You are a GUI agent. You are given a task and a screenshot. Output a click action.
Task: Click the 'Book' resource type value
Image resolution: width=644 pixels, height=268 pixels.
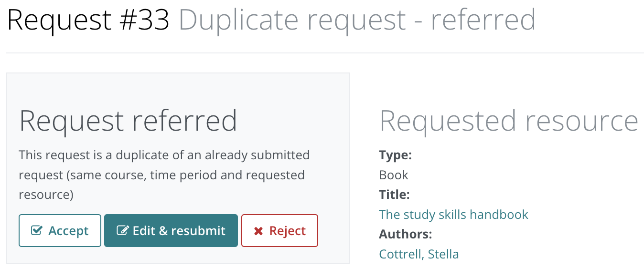394,175
